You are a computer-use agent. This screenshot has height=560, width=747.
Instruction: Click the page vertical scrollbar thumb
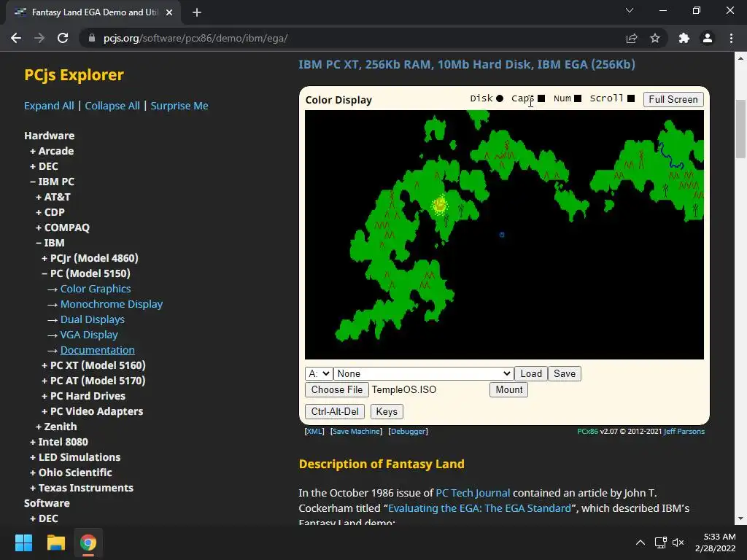(740, 128)
